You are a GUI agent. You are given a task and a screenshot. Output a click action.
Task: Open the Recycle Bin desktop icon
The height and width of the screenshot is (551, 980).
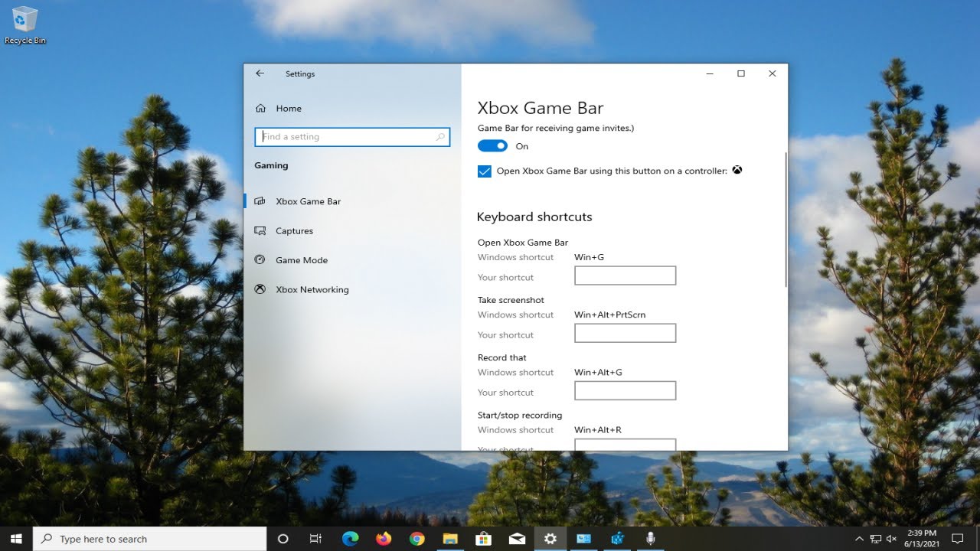[x=25, y=25]
